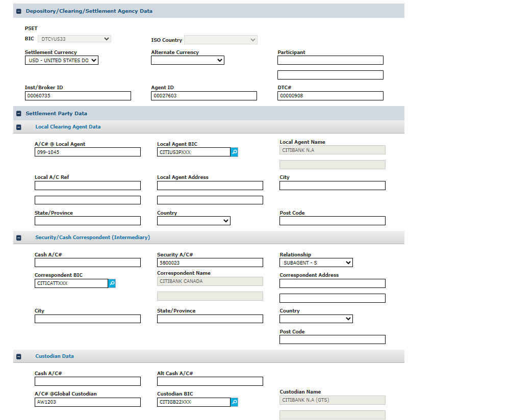Click the DTC# input field
This screenshot has height=420, width=510.
point(330,96)
